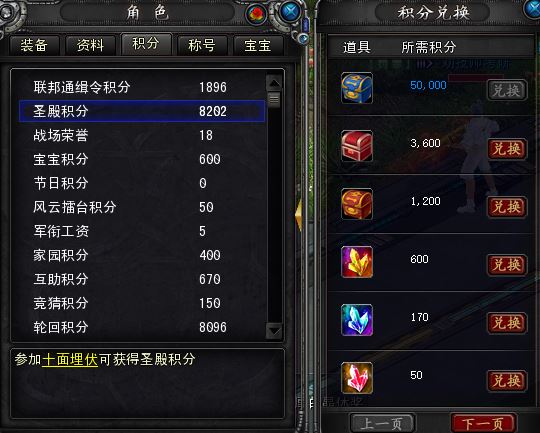This screenshot has height=433, width=540.
Task: Click the red gem icon beside the 角色 title
Action: pyautogui.click(x=257, y=14)
